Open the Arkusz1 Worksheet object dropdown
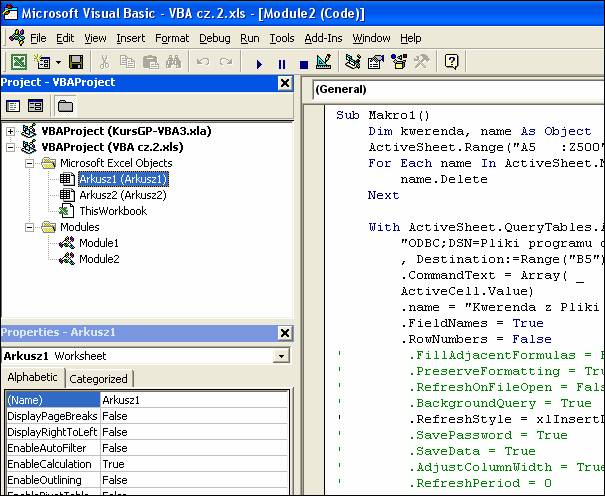605x496 pixels. click(x=281, y=356)
